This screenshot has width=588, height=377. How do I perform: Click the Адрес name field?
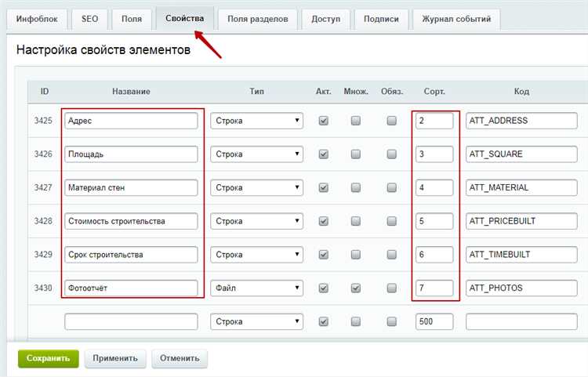131,121
